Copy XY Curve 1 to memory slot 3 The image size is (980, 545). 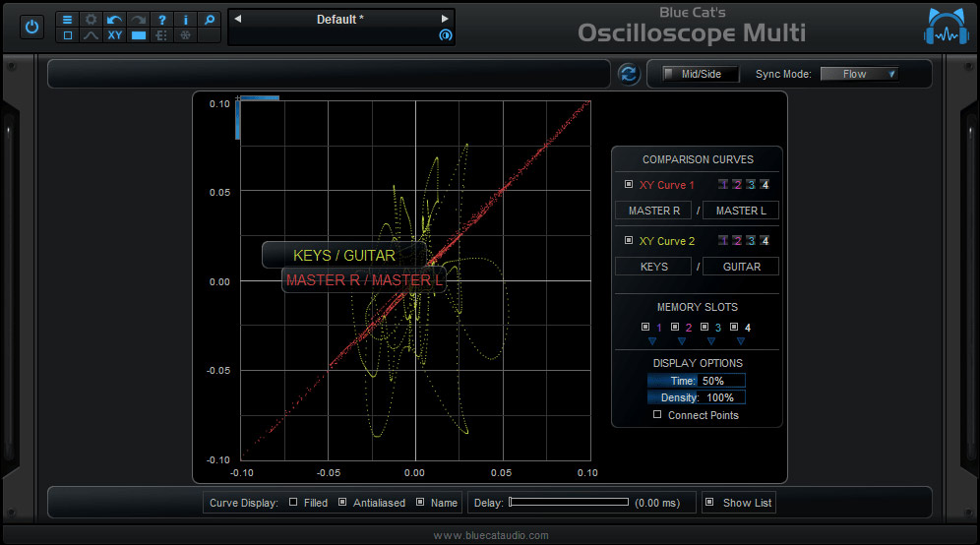pos(751,184)
